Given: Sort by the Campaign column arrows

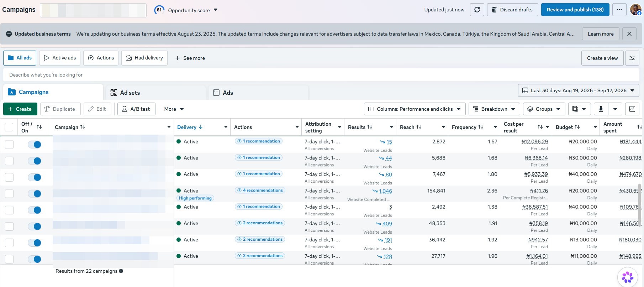Looking at the screenshot, I should (x=83, y=127).
